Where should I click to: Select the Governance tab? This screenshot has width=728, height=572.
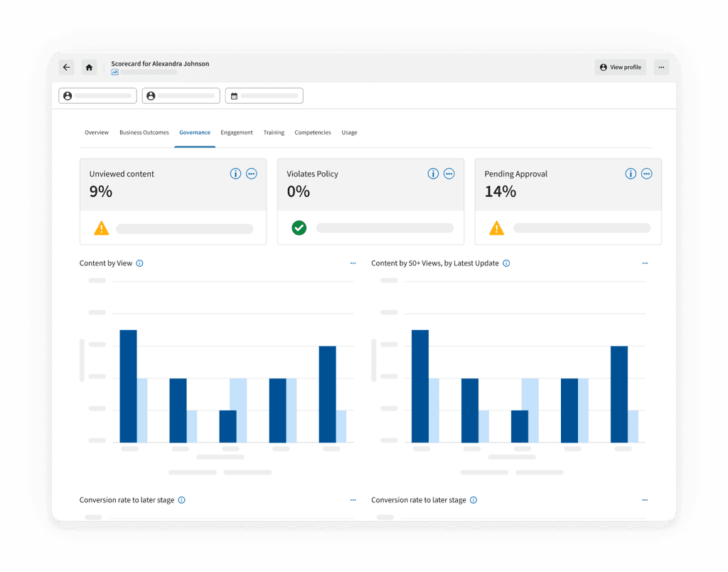[x=195, y=132]
